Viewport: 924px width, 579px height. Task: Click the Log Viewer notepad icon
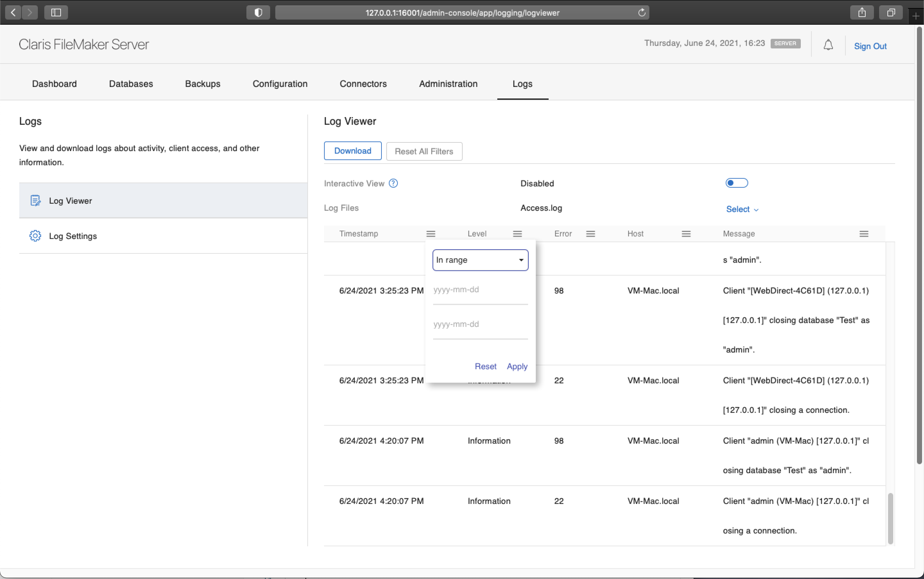(x=35, y=200)
